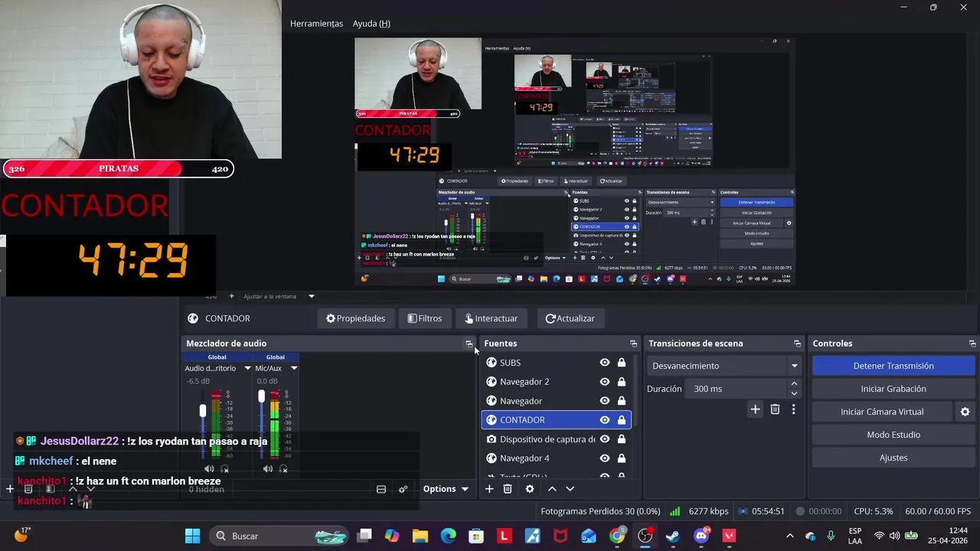This screenshot has height=551, width=980.
Task: Open virtual camera settings gear
Action: click(965, 412)
